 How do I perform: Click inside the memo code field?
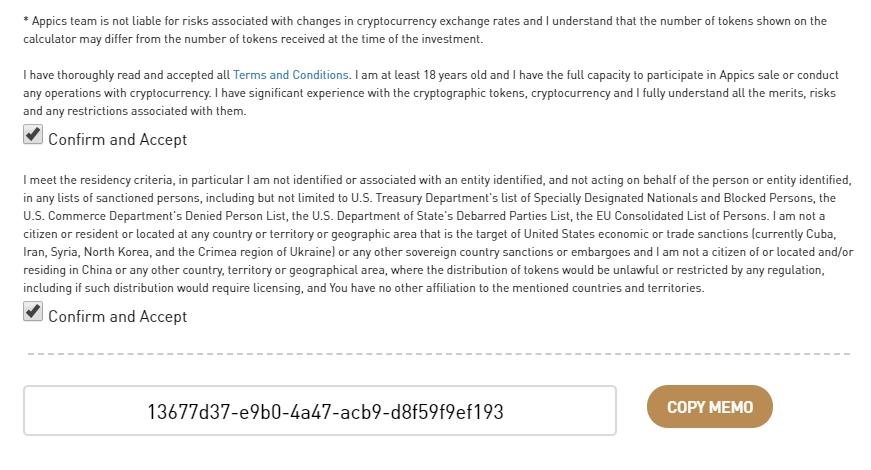click(x=320, y=411)
